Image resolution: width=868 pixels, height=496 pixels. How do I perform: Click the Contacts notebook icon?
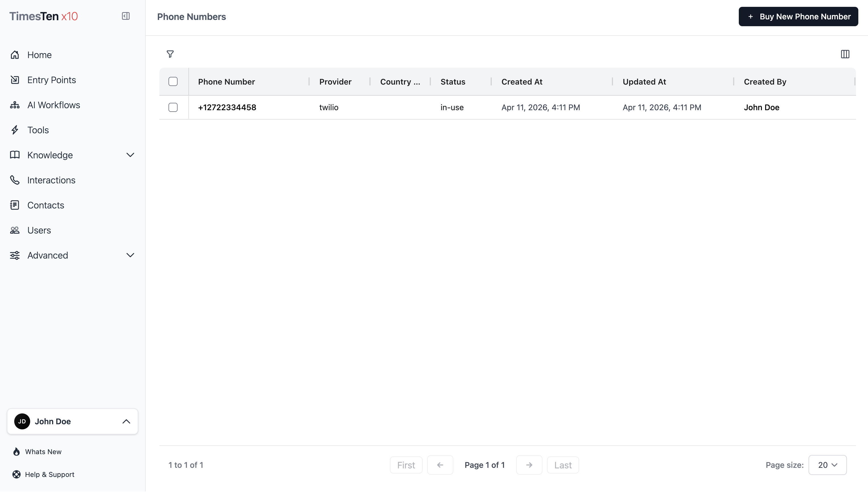[x=15, y=205]
